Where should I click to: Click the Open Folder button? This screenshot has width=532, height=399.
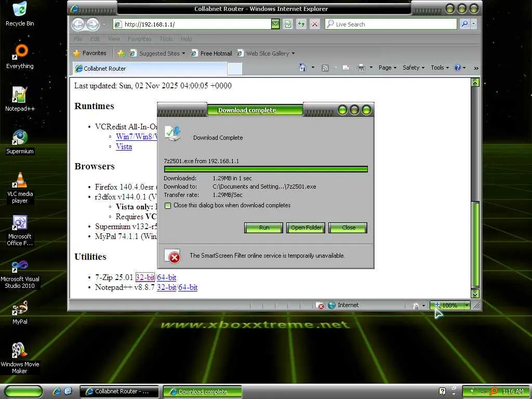point(305,228)
